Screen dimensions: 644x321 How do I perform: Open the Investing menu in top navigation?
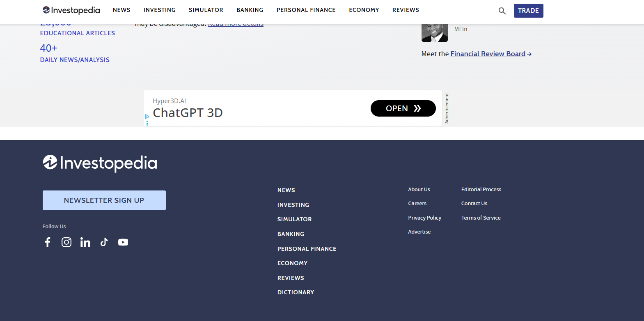[159, 10]
